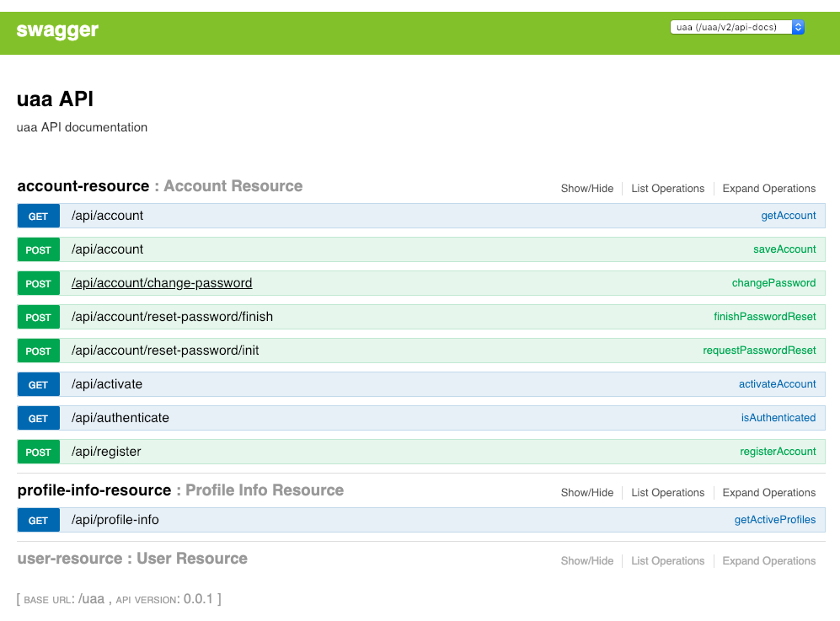Click Expand Operations for profile-info-resource

768,492
